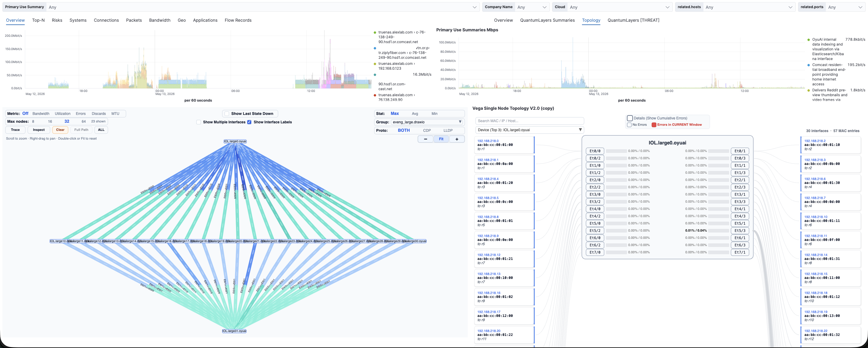This screenshot has height=348, width=868.
Task: Set Metric to Utilization
Action: click(63, 114)
